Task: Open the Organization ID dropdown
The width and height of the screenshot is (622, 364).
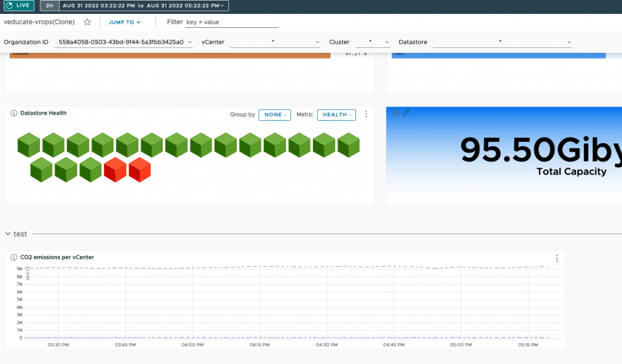Action: click(123, 42)
